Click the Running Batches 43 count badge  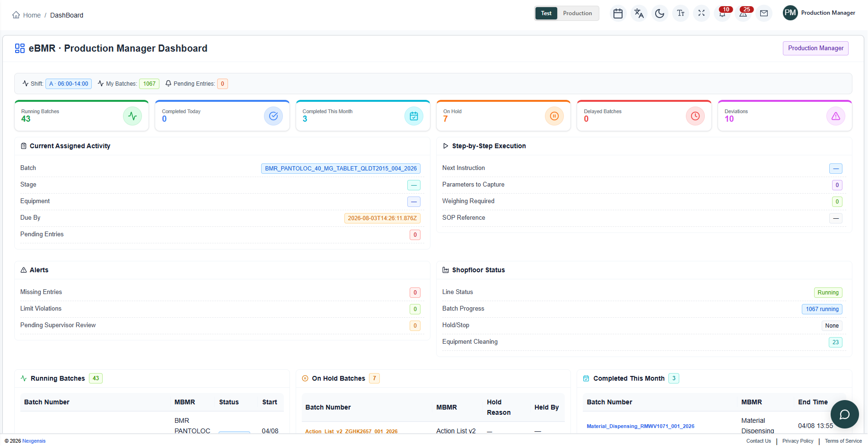tap(96, 378)
